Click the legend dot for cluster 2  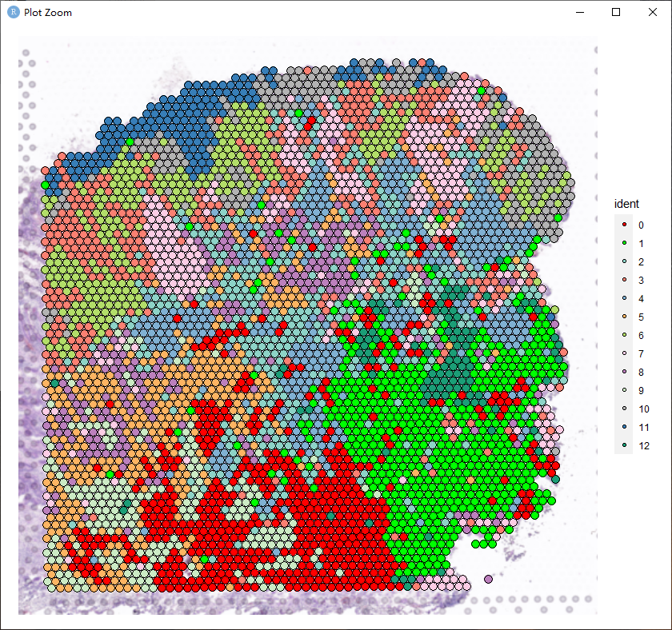[x=625, y=261]
